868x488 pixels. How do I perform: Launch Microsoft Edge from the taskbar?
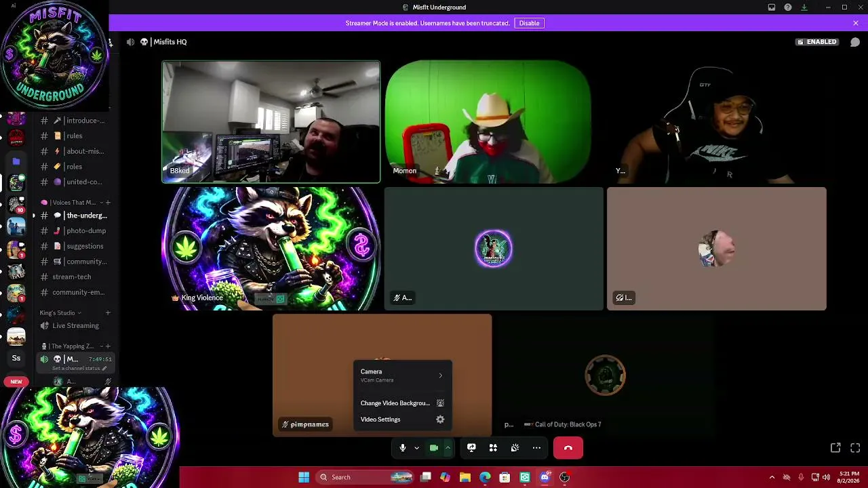coord(485,477)
